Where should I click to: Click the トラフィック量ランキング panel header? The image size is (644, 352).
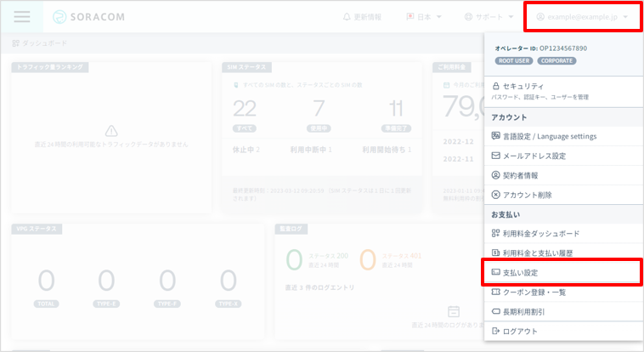click(x=49, y=67)
